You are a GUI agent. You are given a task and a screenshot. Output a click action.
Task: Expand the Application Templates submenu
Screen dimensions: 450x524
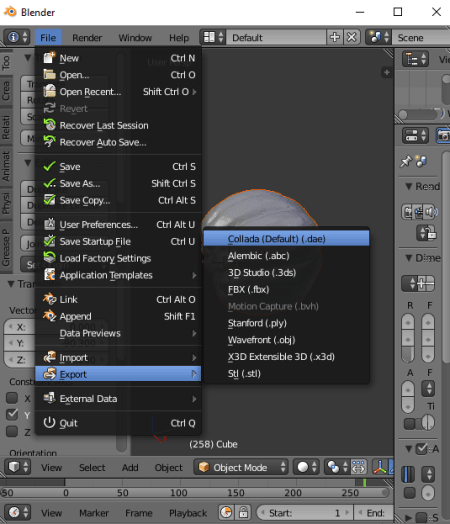(x=118, y=275)
